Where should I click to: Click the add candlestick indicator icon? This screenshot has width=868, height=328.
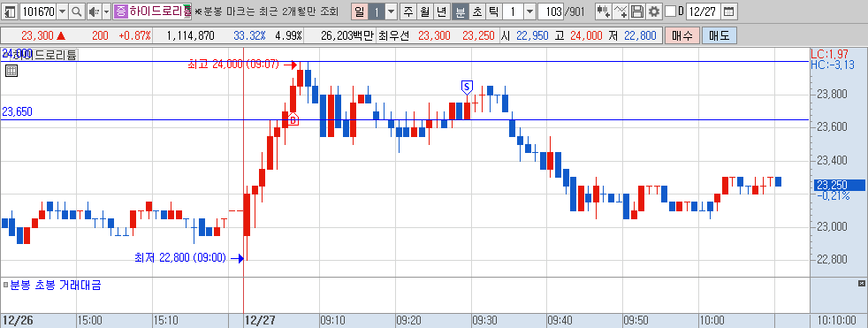(x=604, y=11)
